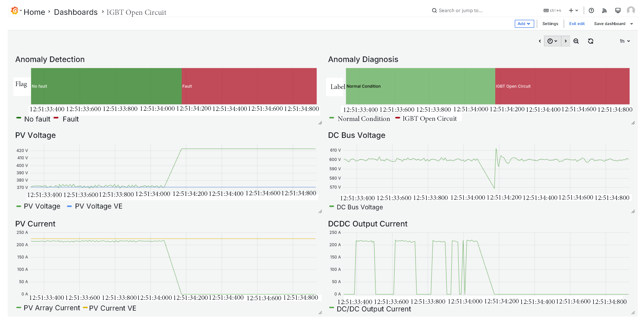Image resolution: width=644 pixels, height=322 pixels.
Task: Click the DCDC Output Current panel title
Action: [367, 224]
